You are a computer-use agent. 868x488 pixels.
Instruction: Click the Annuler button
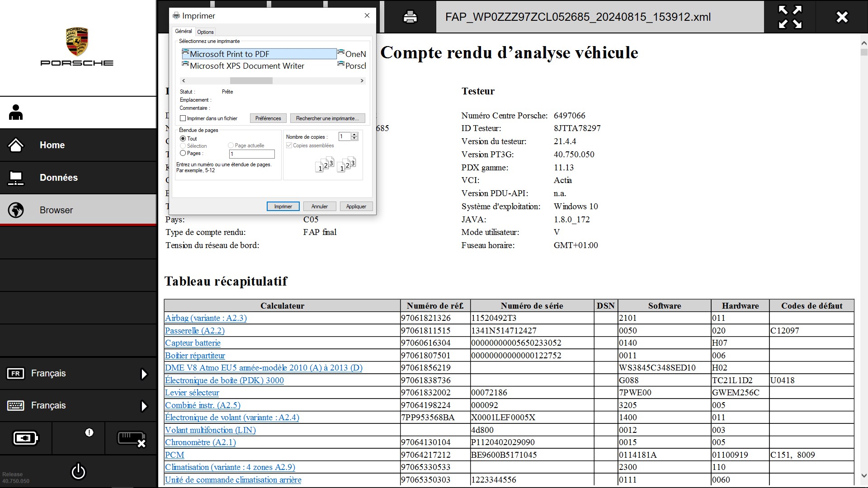pyautogui.click(x=320, y=206)
